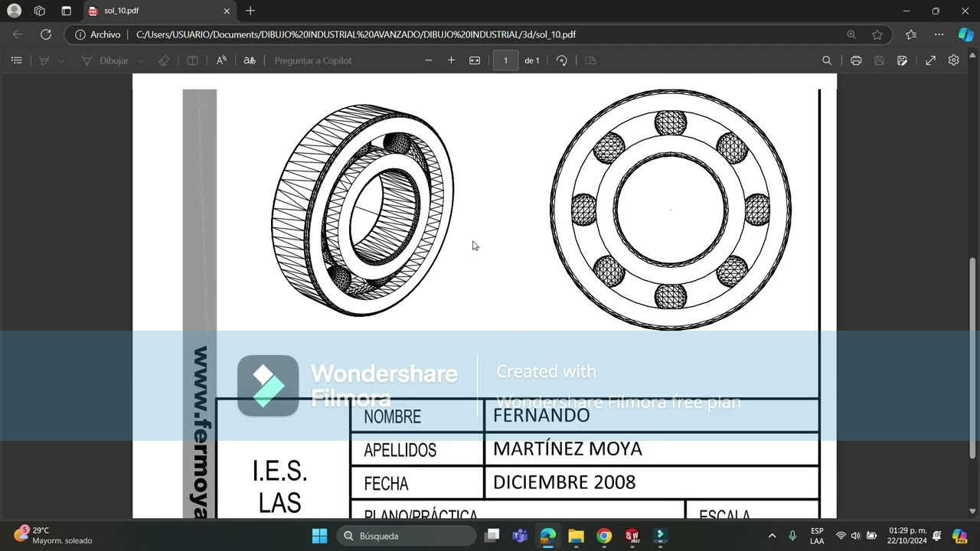Open the table of contents panel
Screen dimensions: 980x551
(17, 60)
